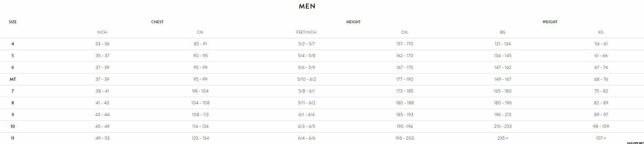
Task: Click chest cm value 104 - 108
Action: (200, 103)
